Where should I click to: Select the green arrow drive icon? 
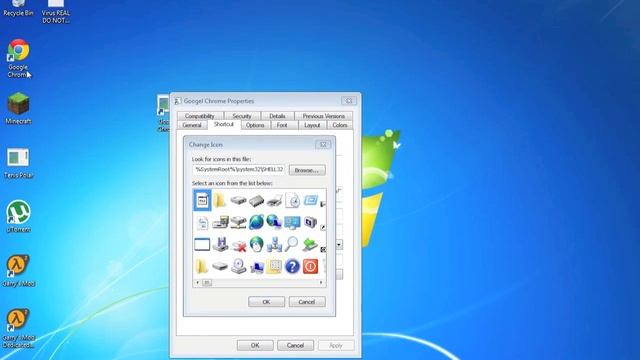click(310, 244)
